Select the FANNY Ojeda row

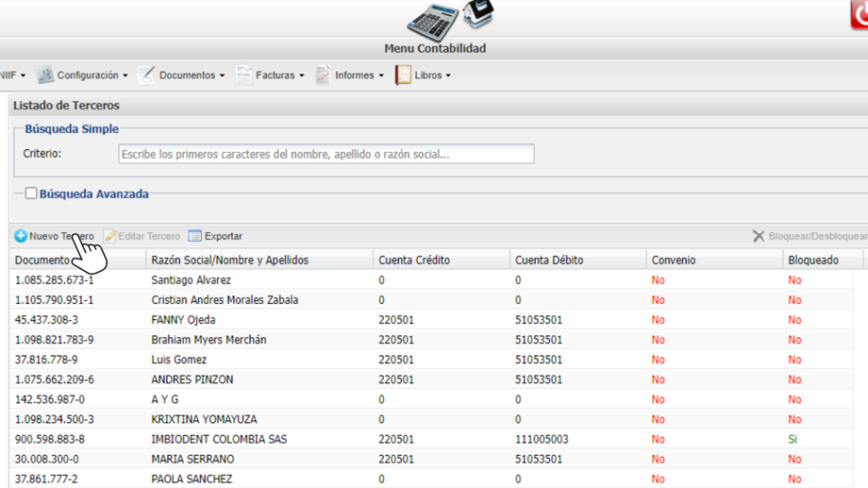click(x=431, y=320)
